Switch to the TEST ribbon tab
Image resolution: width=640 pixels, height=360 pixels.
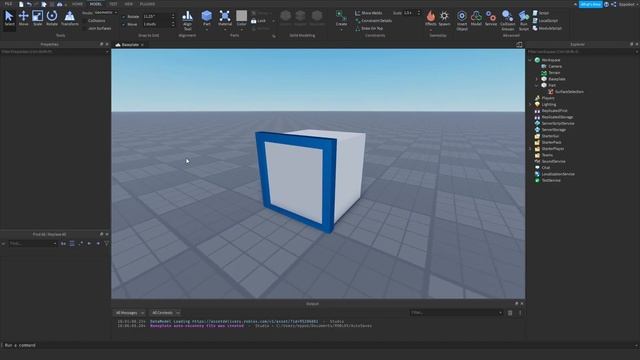coord(113,4)
